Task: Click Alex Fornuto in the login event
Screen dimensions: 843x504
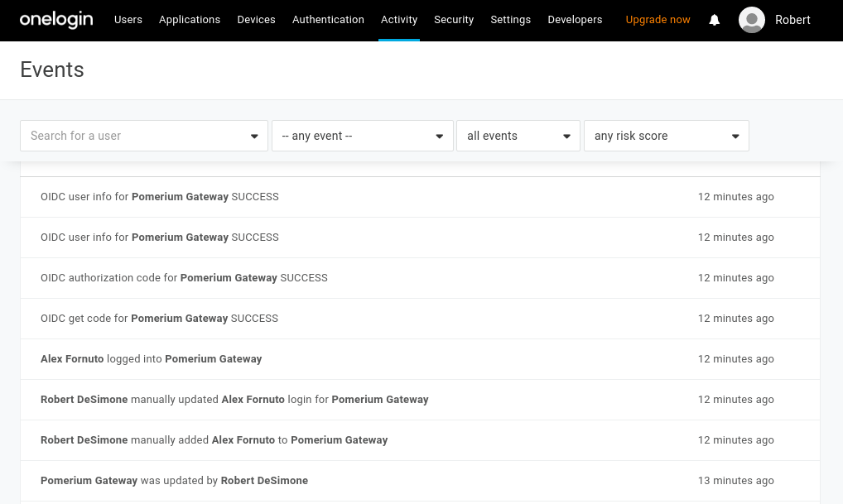Action: [x=72, y=358]
